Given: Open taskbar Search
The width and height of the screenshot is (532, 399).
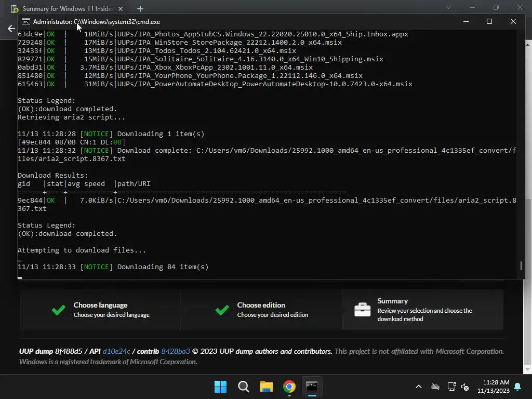Looking at the screenshot, I should [243, 387].
